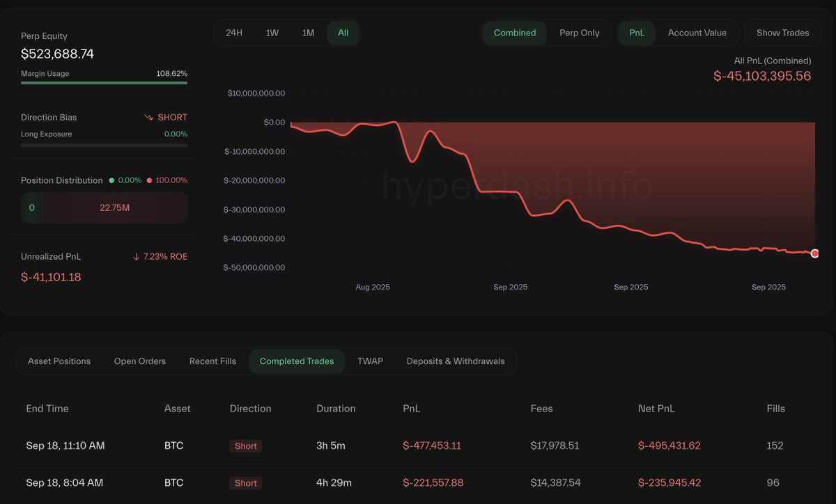Open the TWAP tab
This screenshot has height=504, width=836.
pyautogui.click(x=370, y=361)
